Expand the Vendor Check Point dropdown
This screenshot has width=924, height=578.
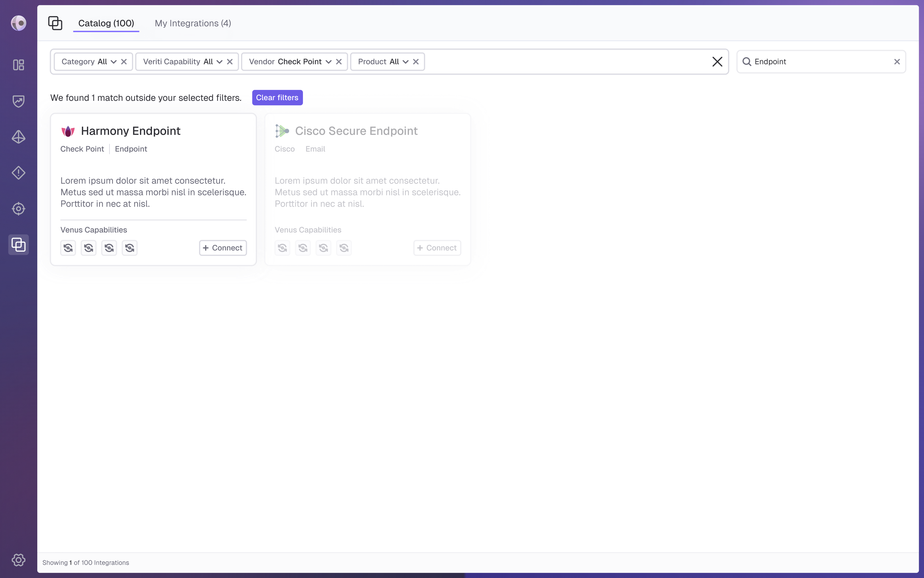coord(328,62)
